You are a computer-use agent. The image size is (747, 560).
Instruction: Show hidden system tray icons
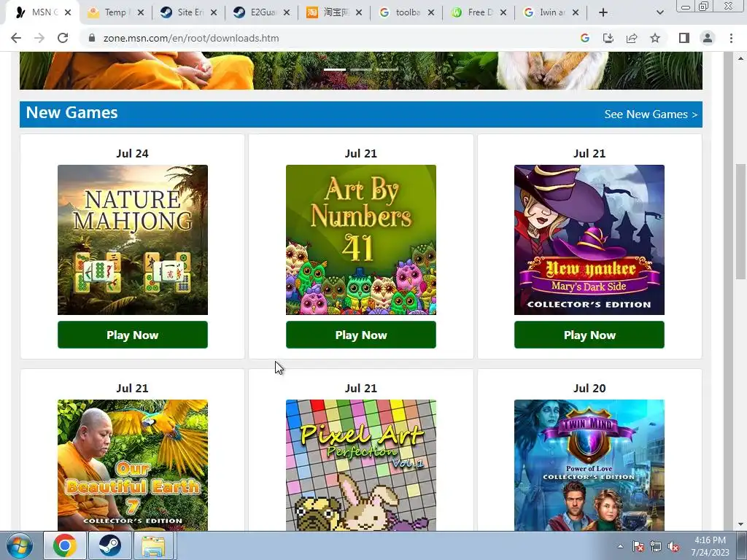(x=620, y=546)
